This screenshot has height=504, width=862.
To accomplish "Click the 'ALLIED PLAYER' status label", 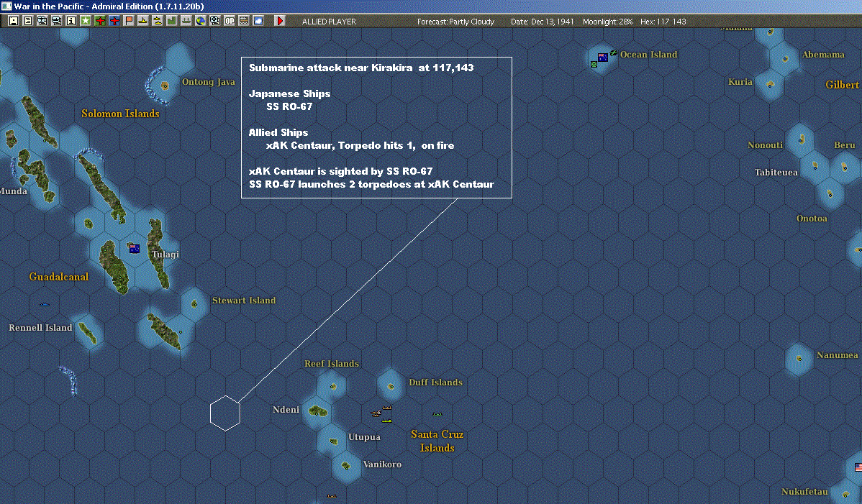I will (x=329, y=22).
